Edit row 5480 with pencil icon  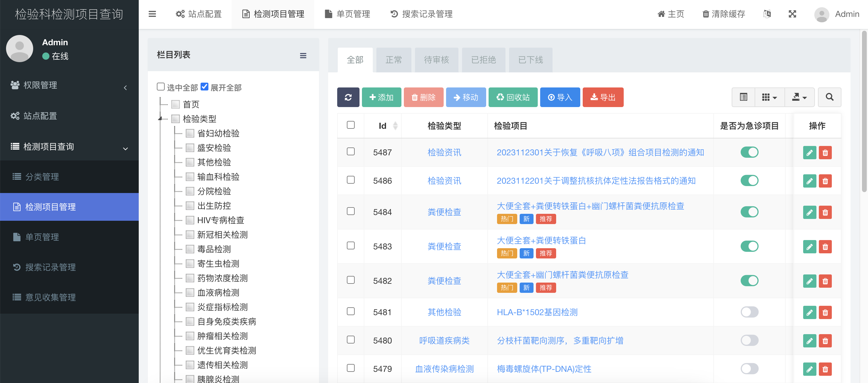pyautogui.click(x=809, y=340)
